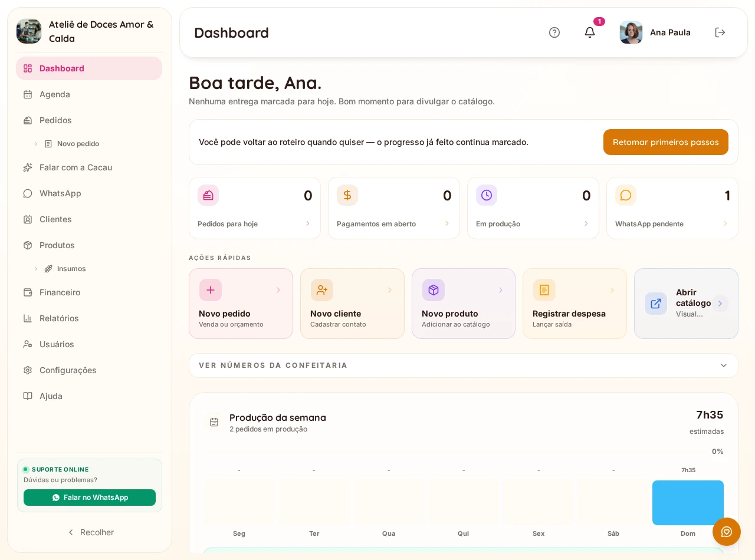Click the Pedidos para hoje cake icon

pos(208,195)
